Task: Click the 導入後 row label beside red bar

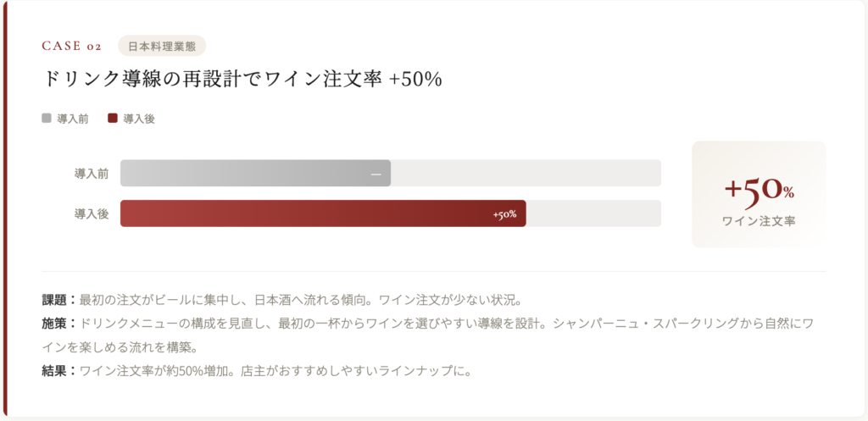Action: point(92,214)
